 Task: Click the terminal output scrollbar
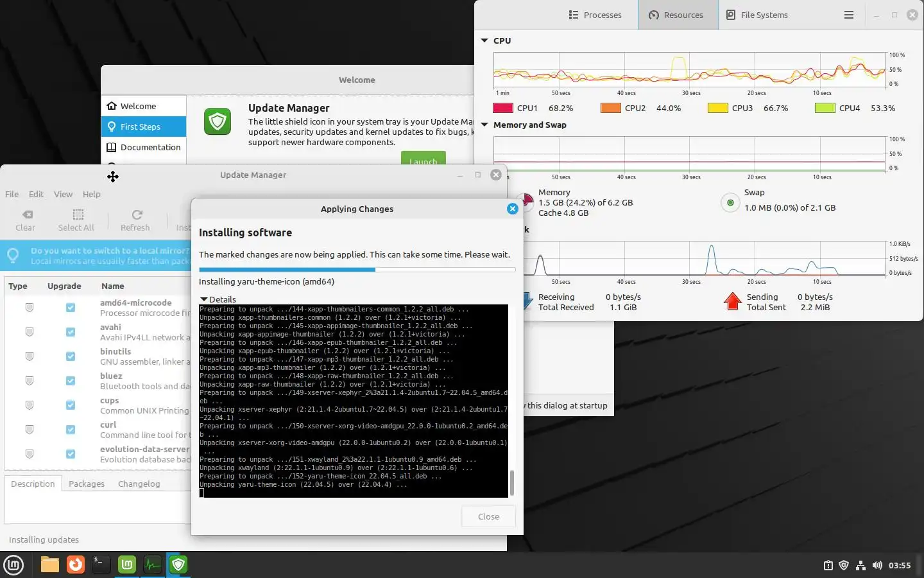pyautogui.click(x=511, y=483)
